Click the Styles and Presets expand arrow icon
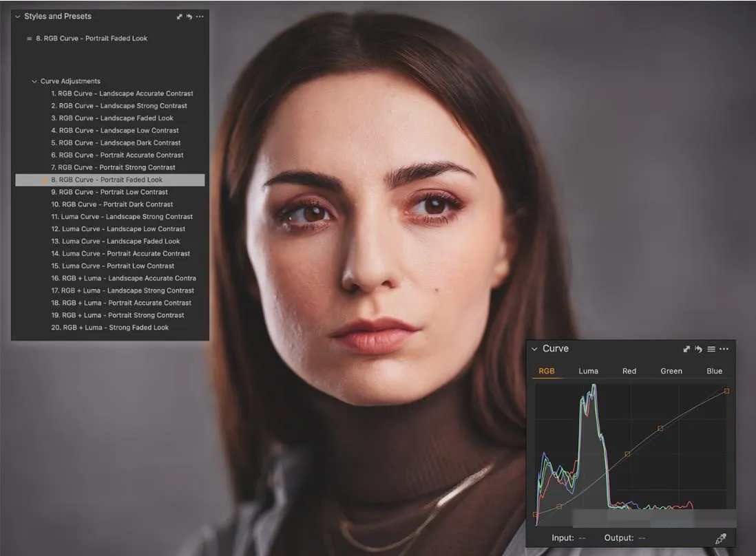 179,17
